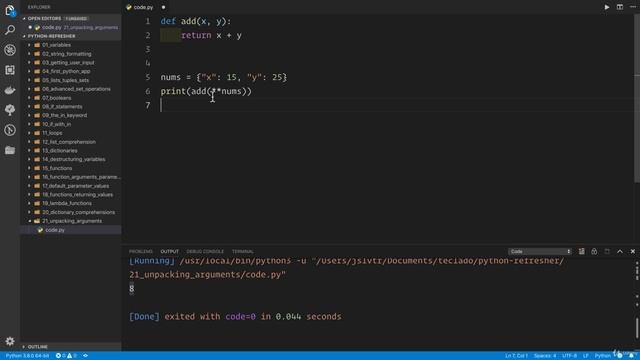Change indentation via Spaces: 4

545,356
